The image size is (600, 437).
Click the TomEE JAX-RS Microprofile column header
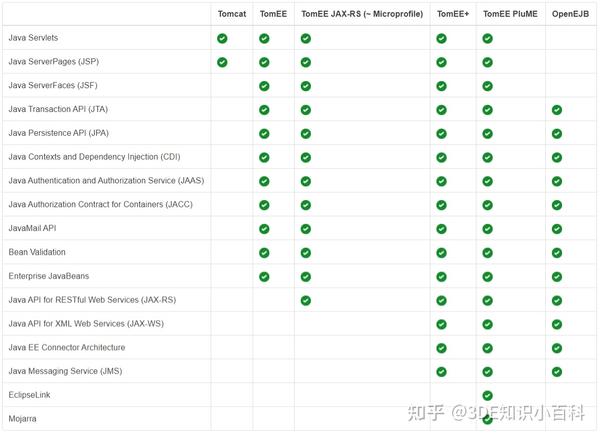[362, 14]
